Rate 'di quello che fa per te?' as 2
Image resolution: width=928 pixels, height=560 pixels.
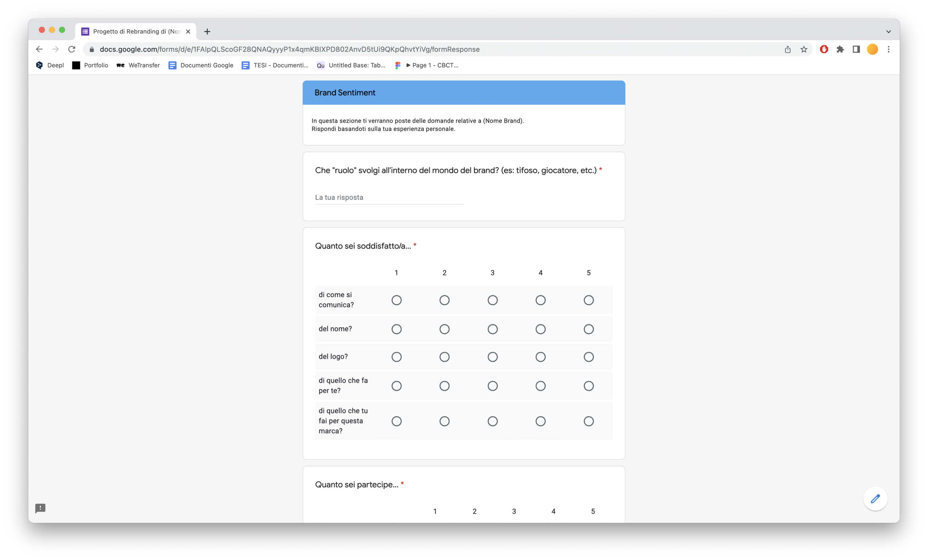[444, 386]
